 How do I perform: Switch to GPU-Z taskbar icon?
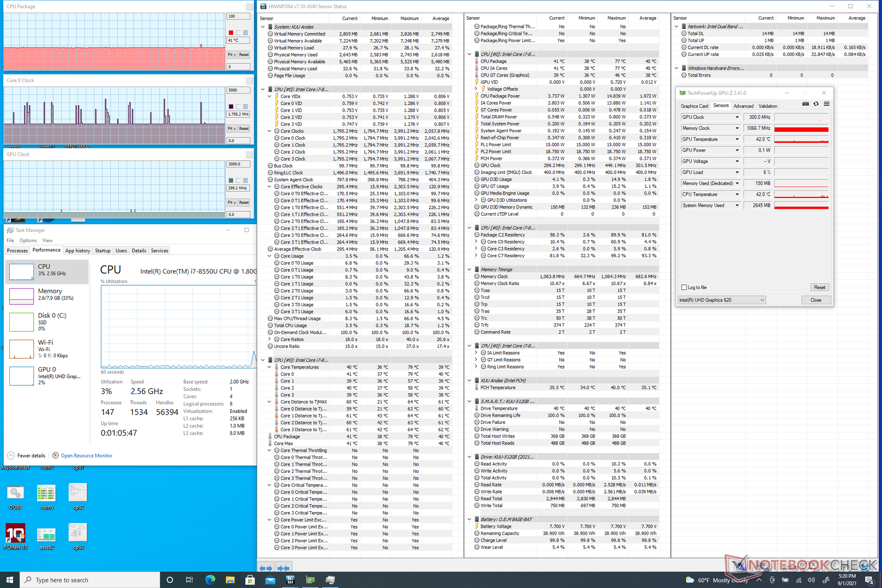point(310,580)
